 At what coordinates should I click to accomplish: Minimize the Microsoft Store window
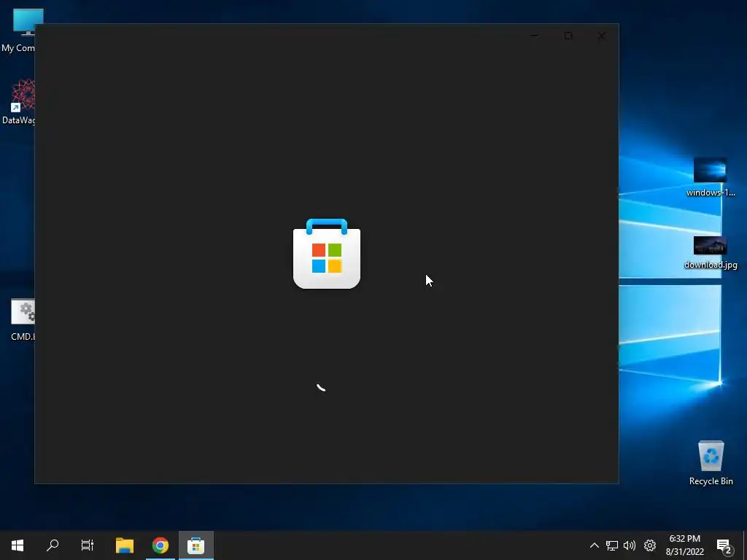(x=535, y=36)
